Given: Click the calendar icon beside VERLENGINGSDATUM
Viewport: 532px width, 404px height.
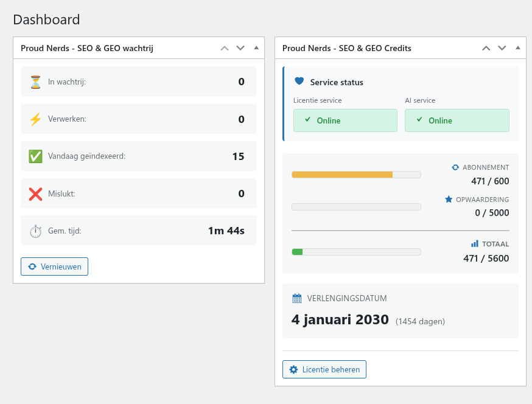Looking at the screenshot, I should (296, 298).
